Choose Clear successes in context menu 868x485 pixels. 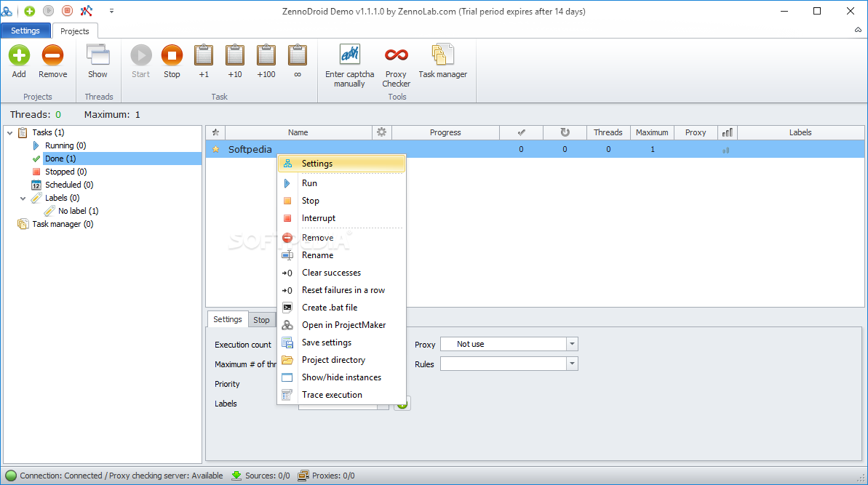(x=341, y=273)
